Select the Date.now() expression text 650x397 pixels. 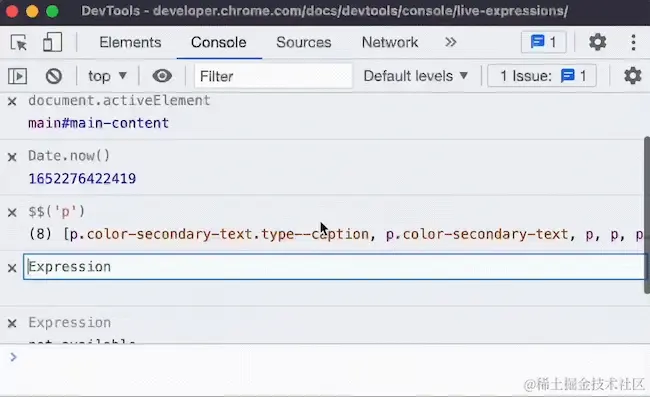point(69,156)
